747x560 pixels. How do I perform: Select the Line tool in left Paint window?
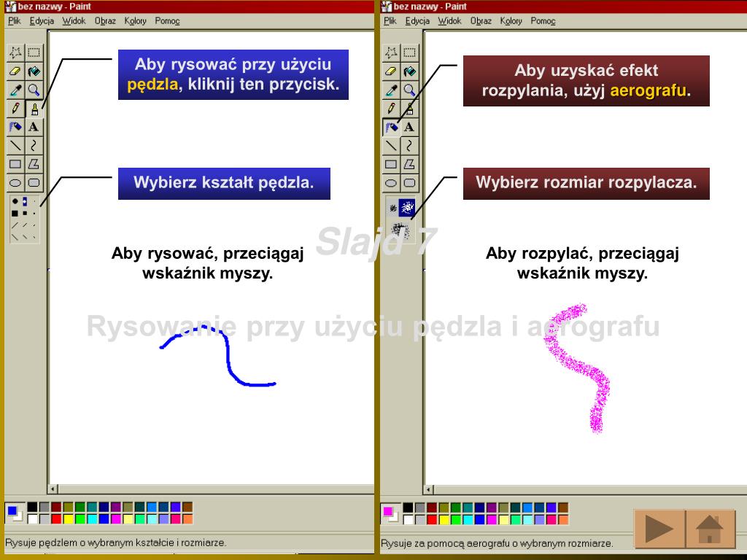(x=15, y=145)
